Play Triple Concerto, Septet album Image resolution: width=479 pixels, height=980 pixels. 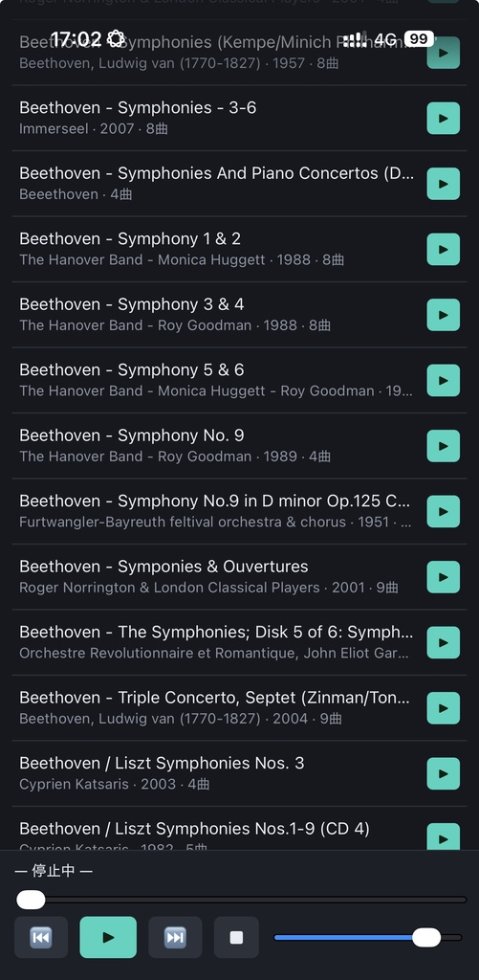pos(443,708)
